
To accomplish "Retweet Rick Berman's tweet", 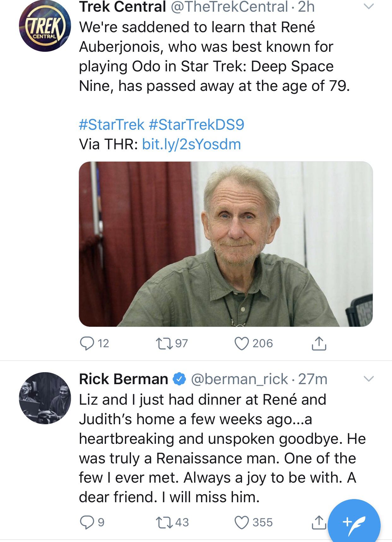I will click(x=164, y=522).
